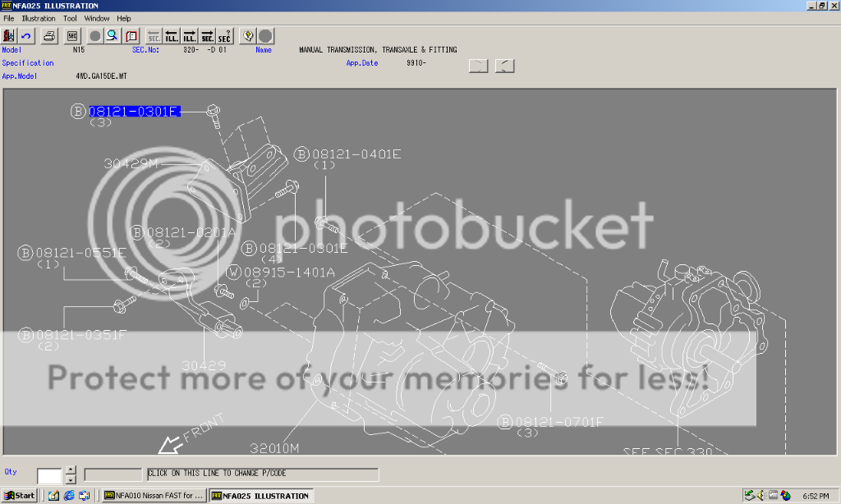Open the File menu
Screen dimensions: 841x504
(9, 18)
